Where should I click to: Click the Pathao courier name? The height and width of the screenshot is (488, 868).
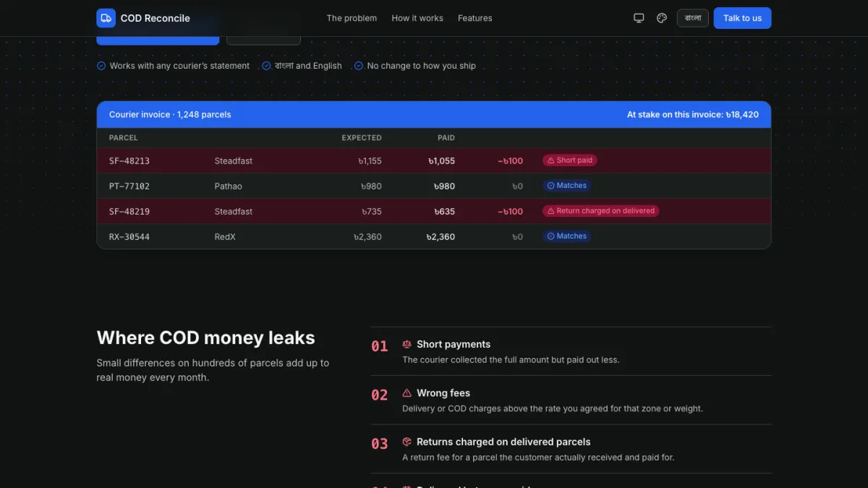pos(229,187)
